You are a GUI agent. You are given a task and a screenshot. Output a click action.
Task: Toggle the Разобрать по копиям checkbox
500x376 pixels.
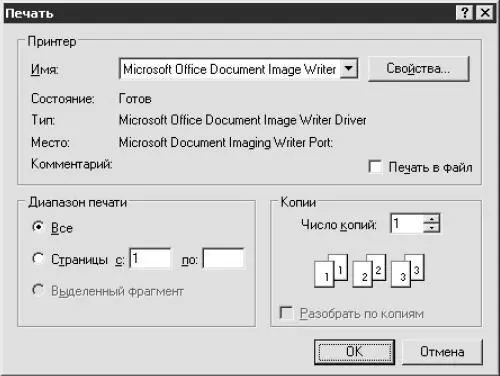[286, 313]
